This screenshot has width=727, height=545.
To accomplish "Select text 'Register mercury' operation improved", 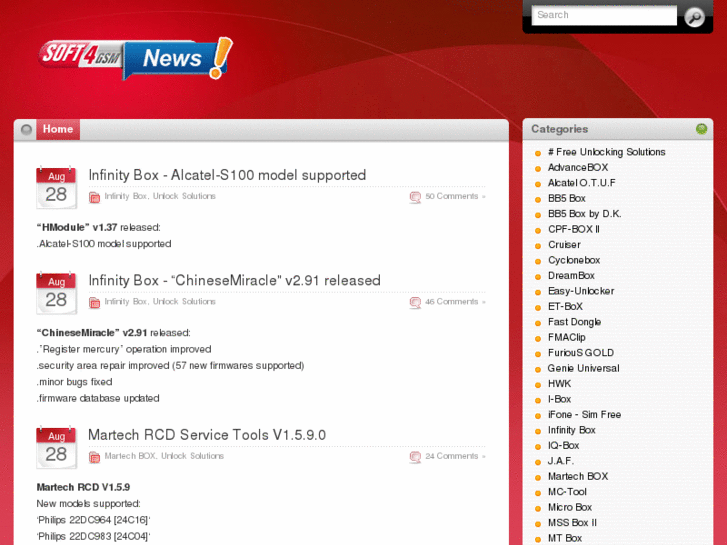I will [x=124, y=349].
